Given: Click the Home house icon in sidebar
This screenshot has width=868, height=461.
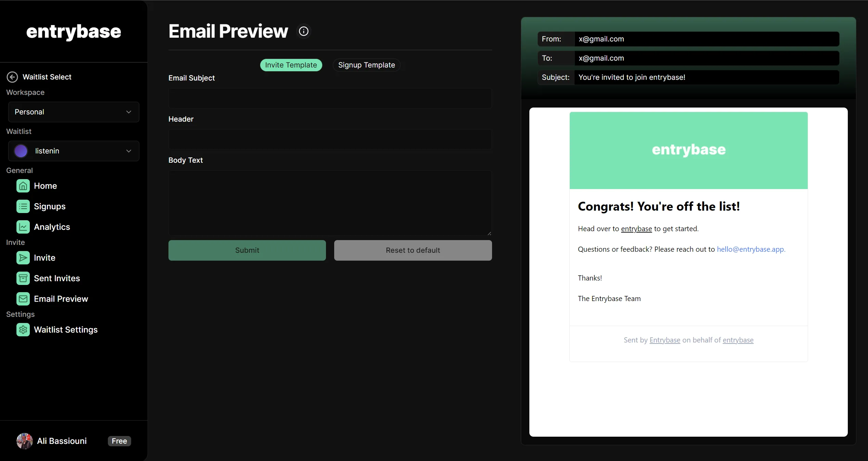Looking at the screenshot, I should [23, 186].
